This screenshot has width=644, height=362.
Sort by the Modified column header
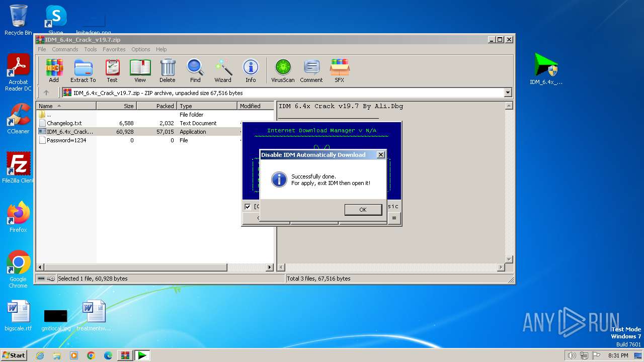coord(256,106)
